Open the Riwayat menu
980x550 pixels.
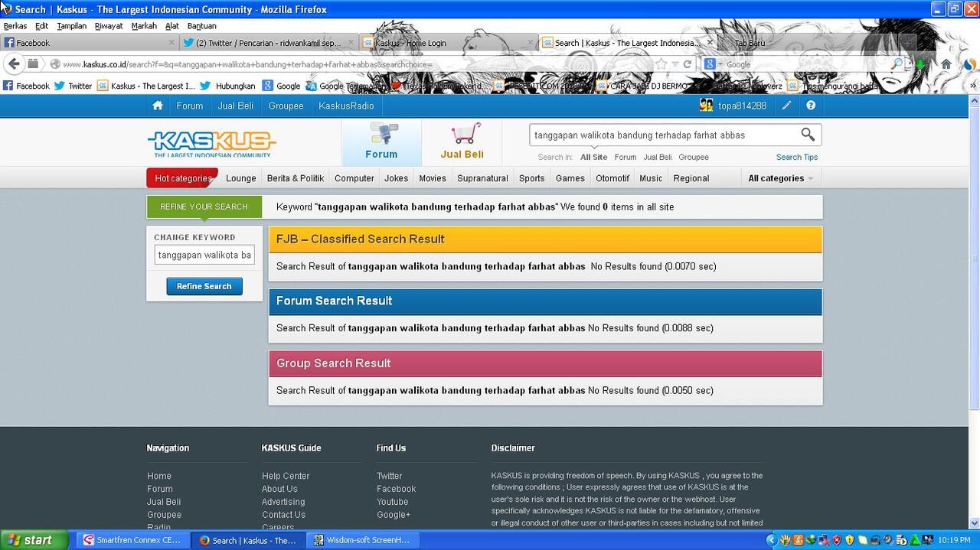coord(109,26)
